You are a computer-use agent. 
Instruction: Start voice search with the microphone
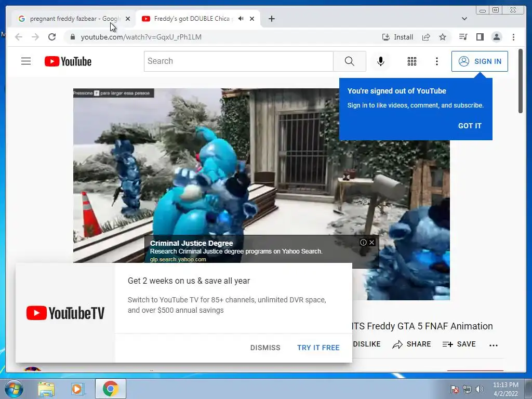coord(381,61)
